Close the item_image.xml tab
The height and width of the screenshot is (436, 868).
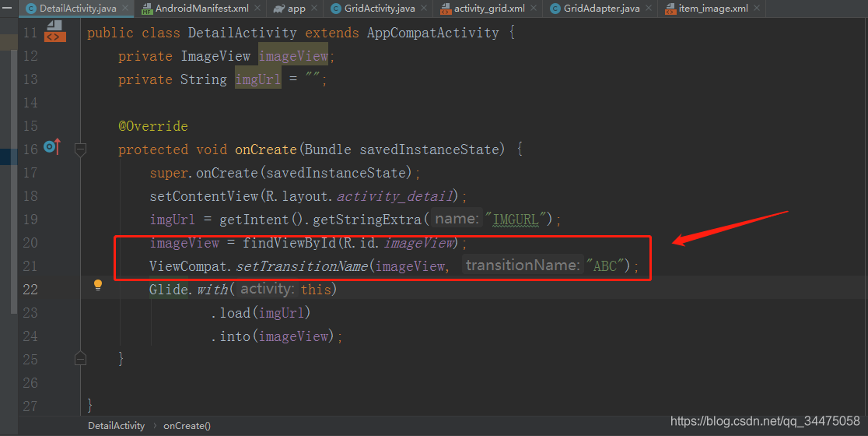point(757,9)
